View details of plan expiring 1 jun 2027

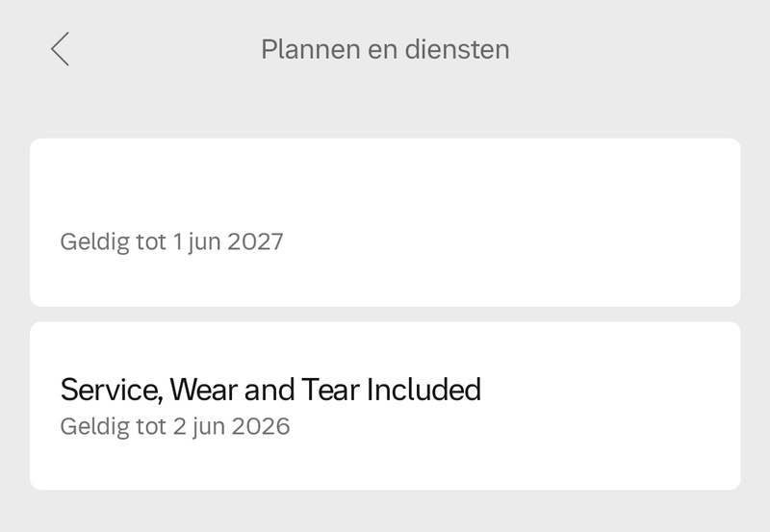point(385,222)
